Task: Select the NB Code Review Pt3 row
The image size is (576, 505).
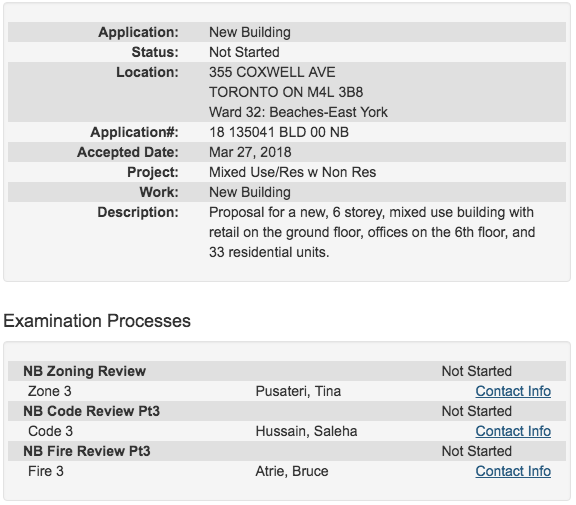Action: (287, 411)
